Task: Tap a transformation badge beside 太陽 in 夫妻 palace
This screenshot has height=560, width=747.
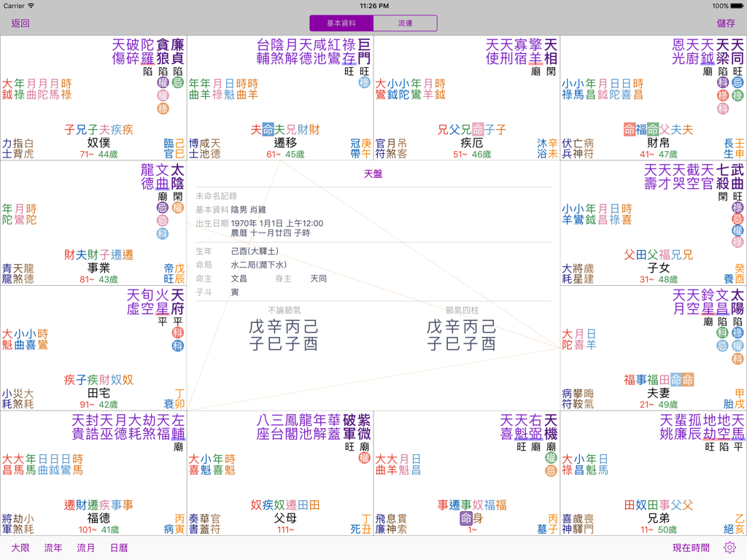Action: [x=738, y=332]
